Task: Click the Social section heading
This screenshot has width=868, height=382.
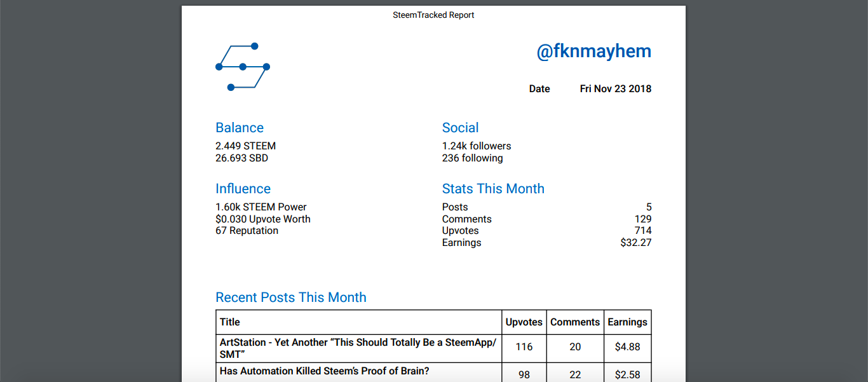Action: (x=461, y=128)
